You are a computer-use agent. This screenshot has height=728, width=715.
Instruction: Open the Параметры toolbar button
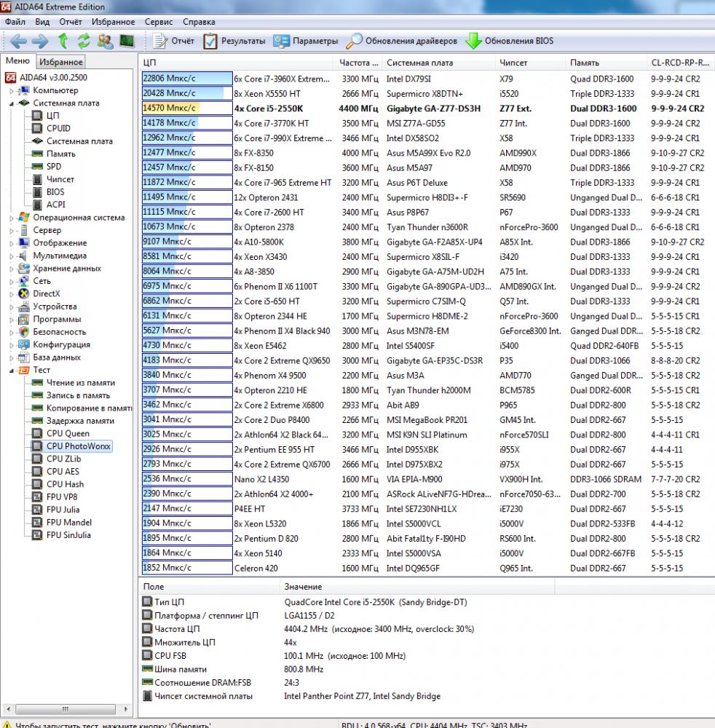(x=306, y=41)
